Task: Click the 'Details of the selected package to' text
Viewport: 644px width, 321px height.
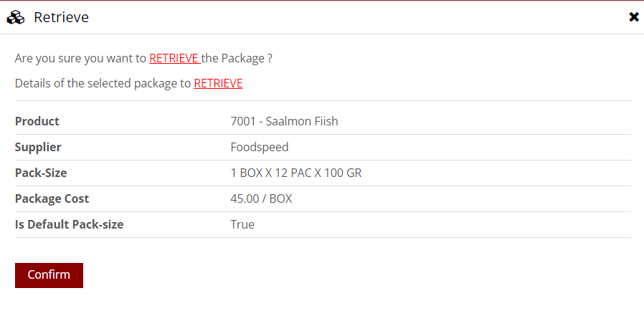Action: click(103, 83)
